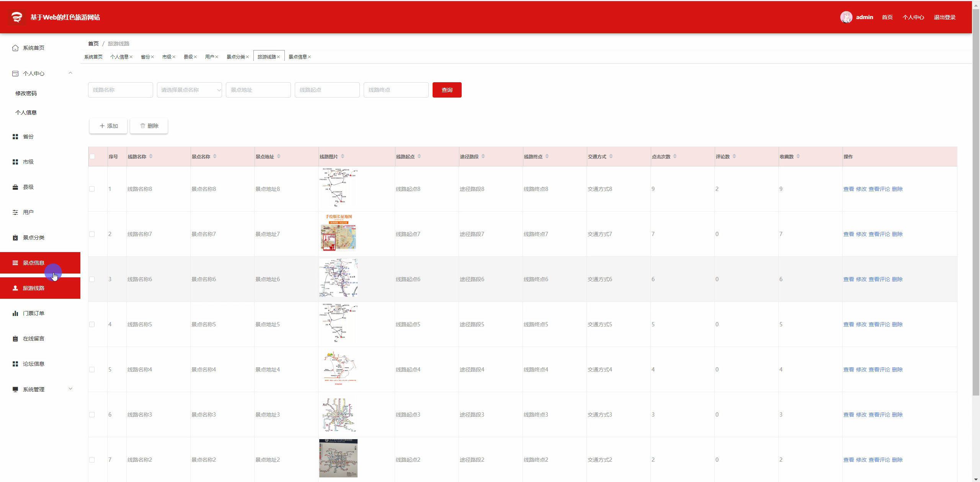Open 门票订单 bar chart icon

(15, 313)
